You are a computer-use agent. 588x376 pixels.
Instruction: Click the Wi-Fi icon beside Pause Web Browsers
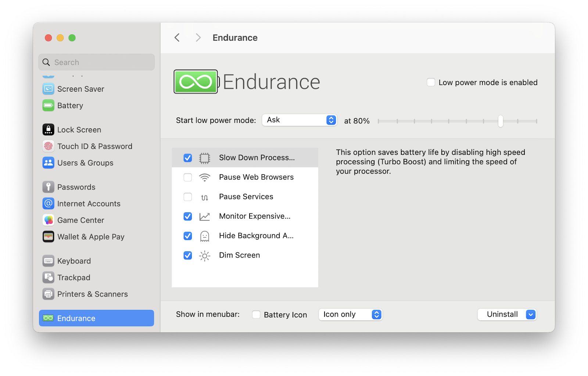click(205, 177)
